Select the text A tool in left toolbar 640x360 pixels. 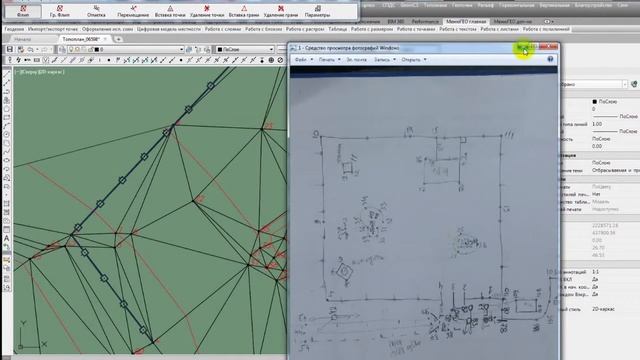7,238
